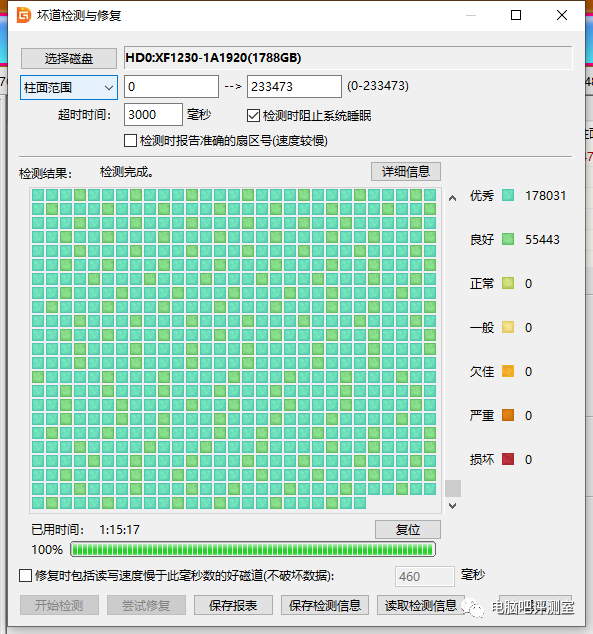Click the 良好 count 55443
Screen dimensions: 593x634
coord(542,240)
